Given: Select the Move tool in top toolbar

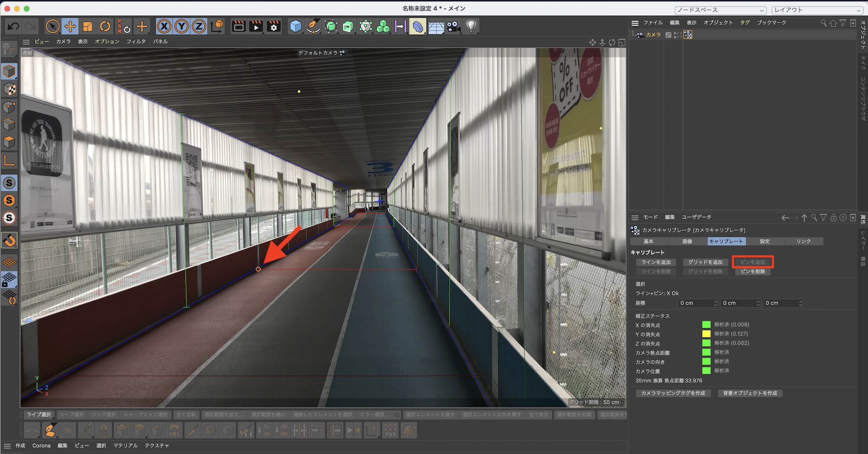Looking at the screenshot, I should coord(70,27).
